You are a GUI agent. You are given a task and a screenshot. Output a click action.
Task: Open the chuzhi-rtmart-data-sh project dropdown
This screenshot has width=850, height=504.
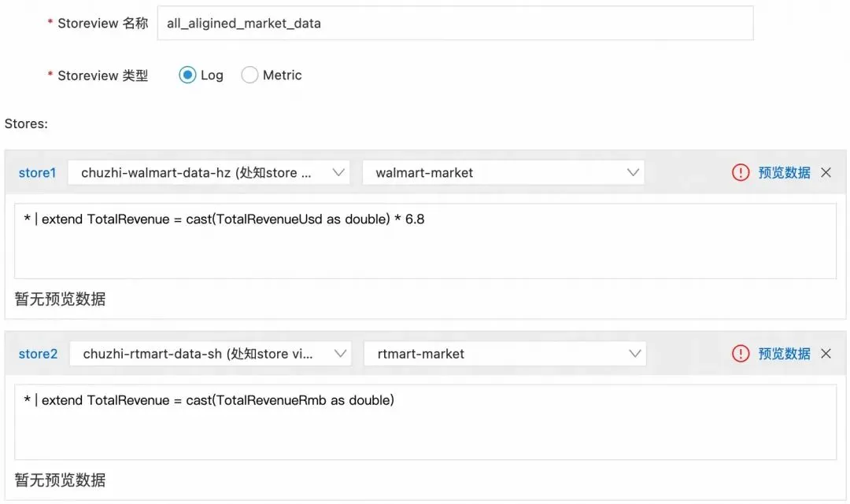pyautogui.click(x=210, y=354)
